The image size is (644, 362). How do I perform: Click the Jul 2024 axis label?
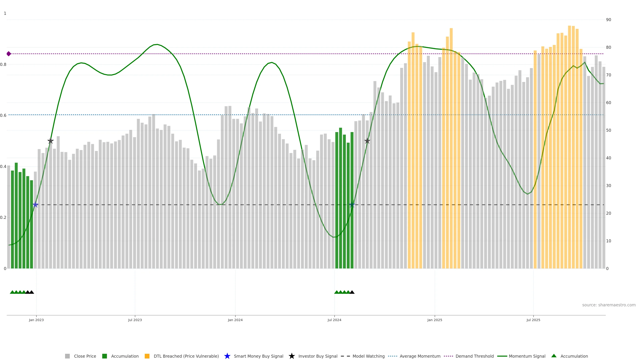pyautogui.click(x=334, y=320)
